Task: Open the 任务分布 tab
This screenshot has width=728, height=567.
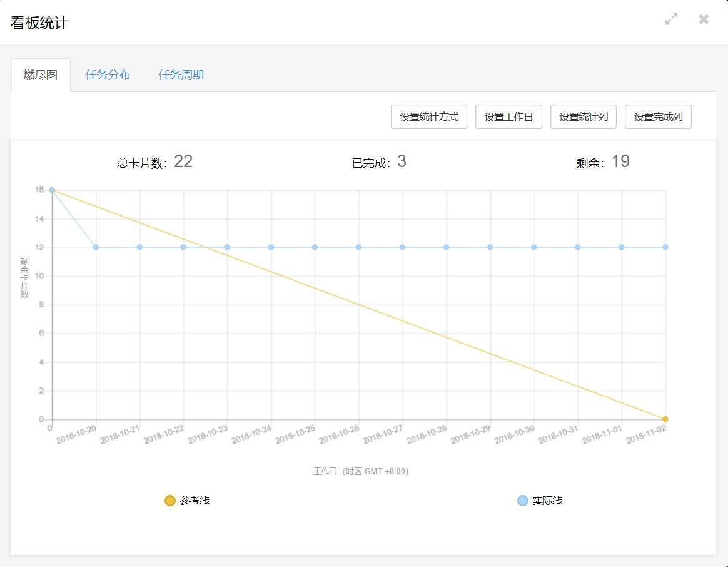Action: coord(108,75)
